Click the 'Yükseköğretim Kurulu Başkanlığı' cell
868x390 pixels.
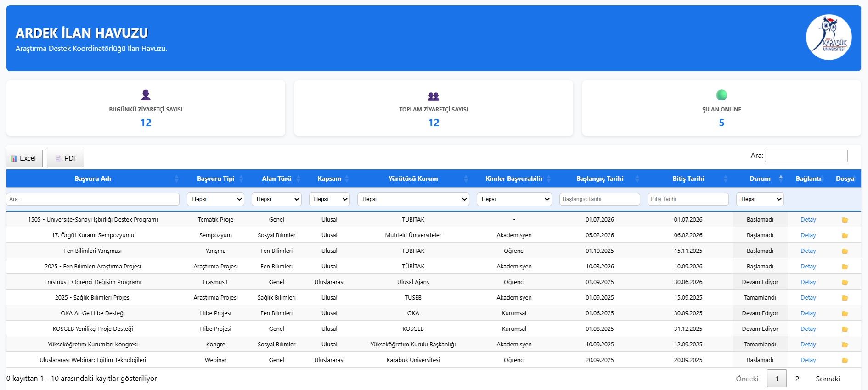[x=413, y=345]
